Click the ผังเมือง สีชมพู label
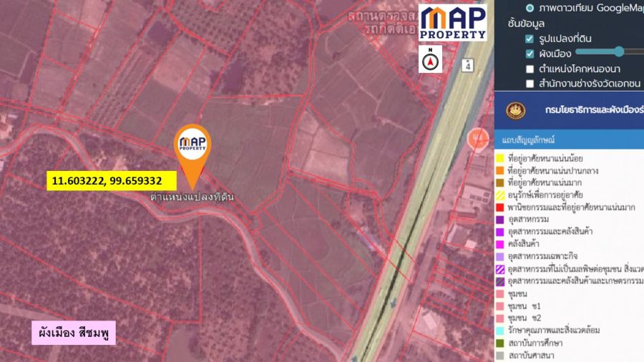 tap(73, 333)
